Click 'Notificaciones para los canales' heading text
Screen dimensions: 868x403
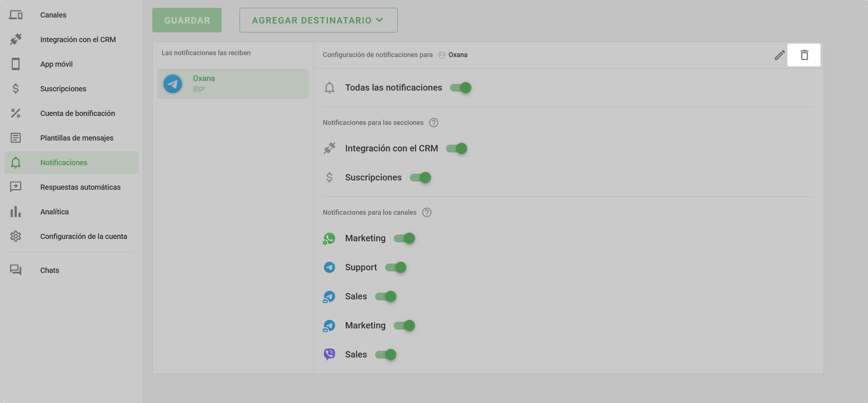click(369, 212)
